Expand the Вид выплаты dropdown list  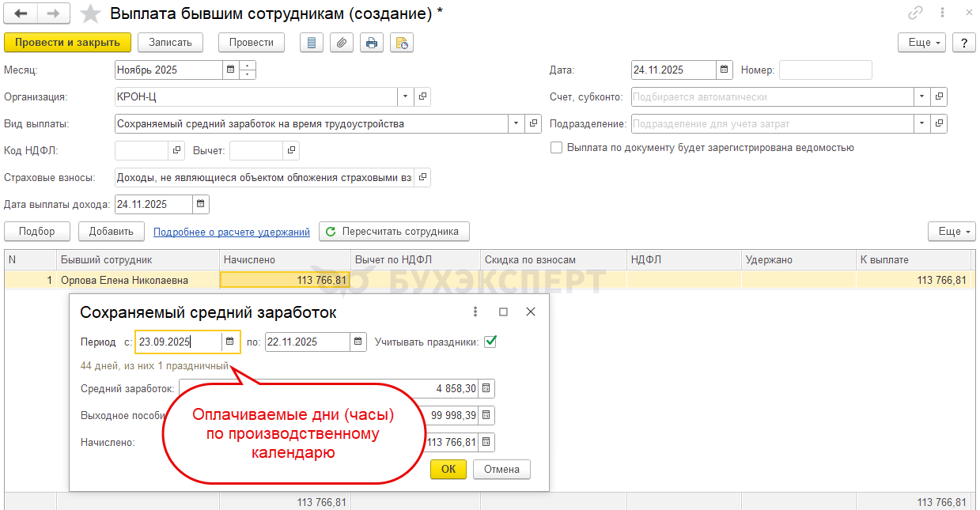(x=516, y=123)
